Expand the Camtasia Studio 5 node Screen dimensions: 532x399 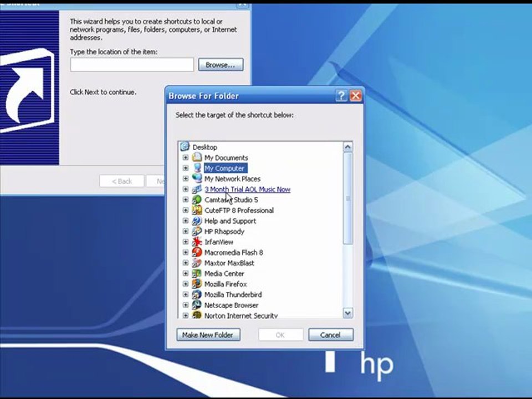point(185,199)
